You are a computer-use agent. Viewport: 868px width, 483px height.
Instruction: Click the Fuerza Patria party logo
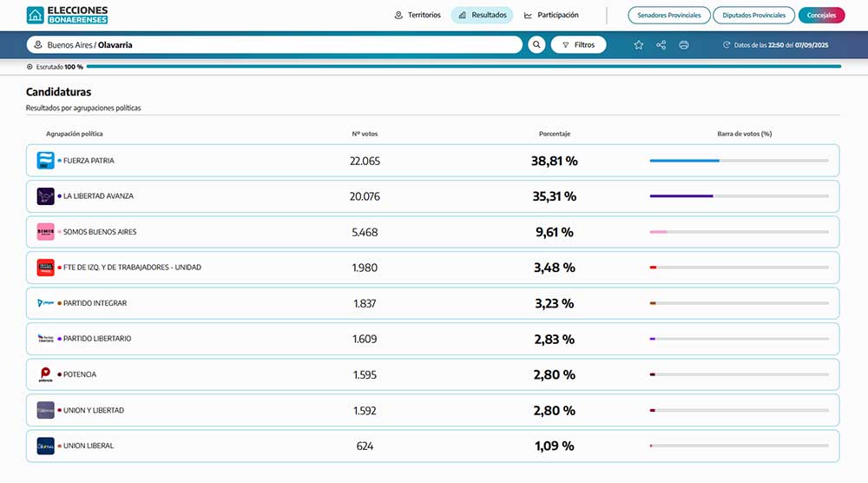click(x=45, y=161)
